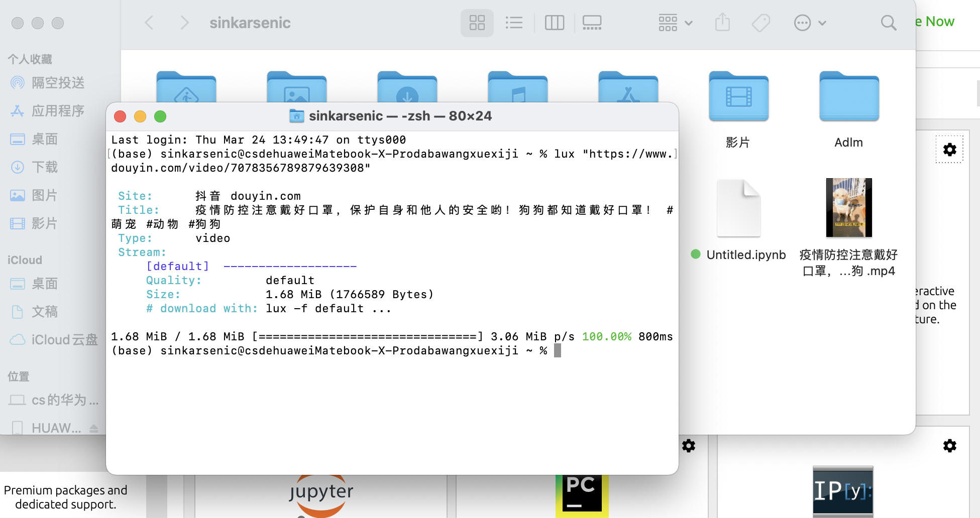Select AirDrop 隔空投送 in sidebar
This screenshot has width=980, height=518.
[x=48, y=83]
